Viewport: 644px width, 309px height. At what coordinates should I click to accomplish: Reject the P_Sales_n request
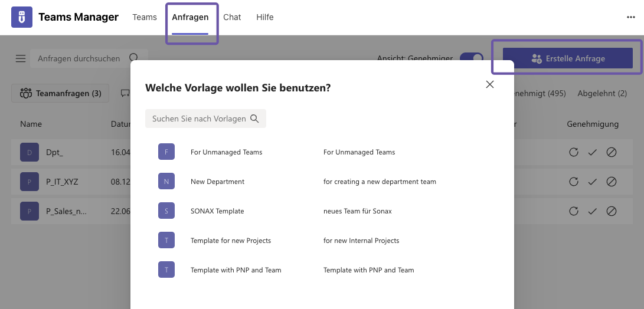pos(612,211)
